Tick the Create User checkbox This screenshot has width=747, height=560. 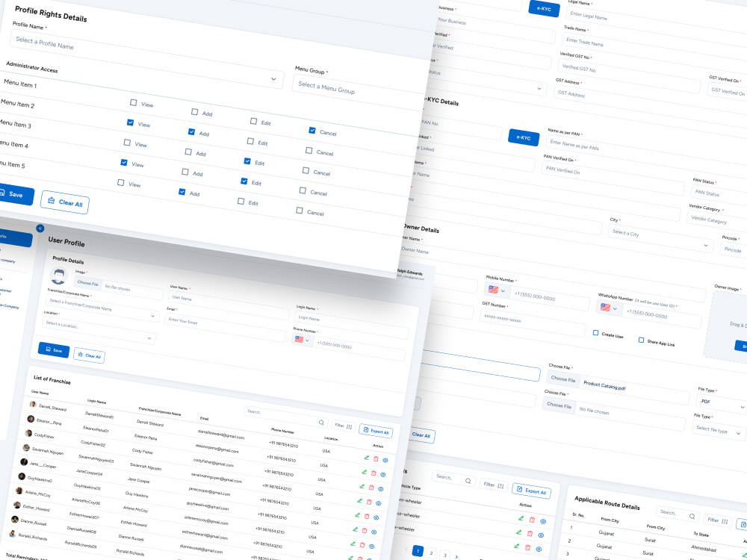pyautogui.click(x=595, y=333)
